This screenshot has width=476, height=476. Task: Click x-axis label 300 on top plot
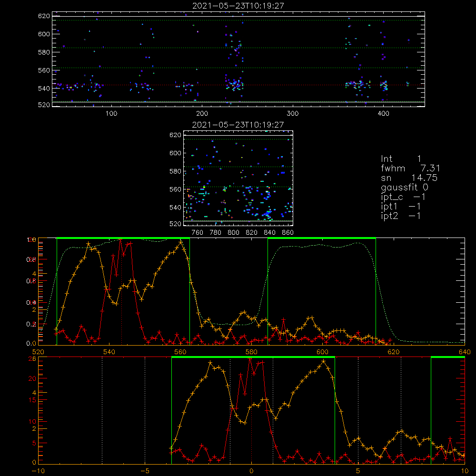pyautogui.click(x=293, y=114)
